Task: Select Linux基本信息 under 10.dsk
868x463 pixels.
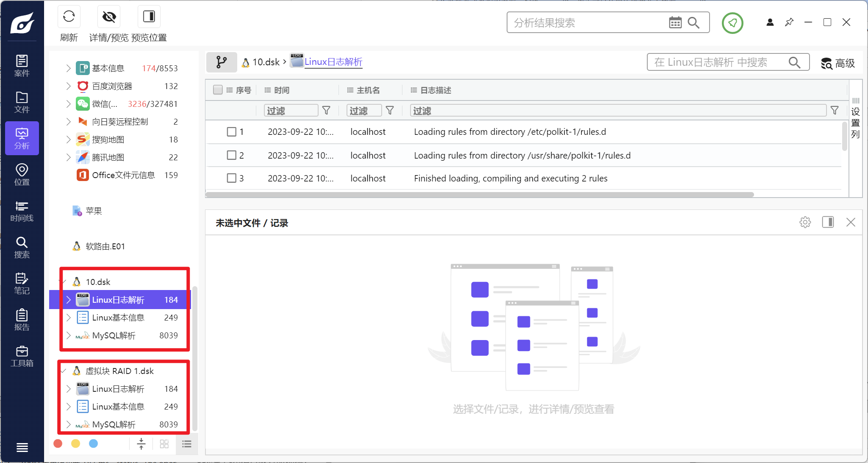Action: (118, 318)
